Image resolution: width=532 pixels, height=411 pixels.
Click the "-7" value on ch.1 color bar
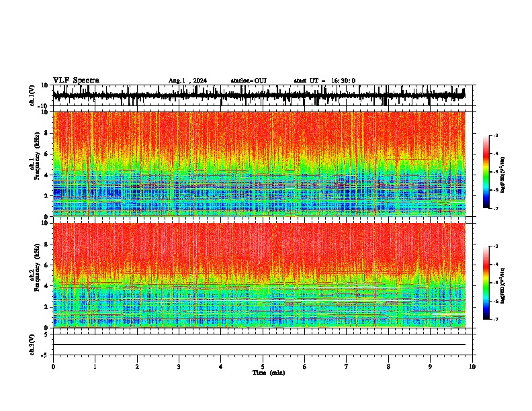tap(495, 208)
